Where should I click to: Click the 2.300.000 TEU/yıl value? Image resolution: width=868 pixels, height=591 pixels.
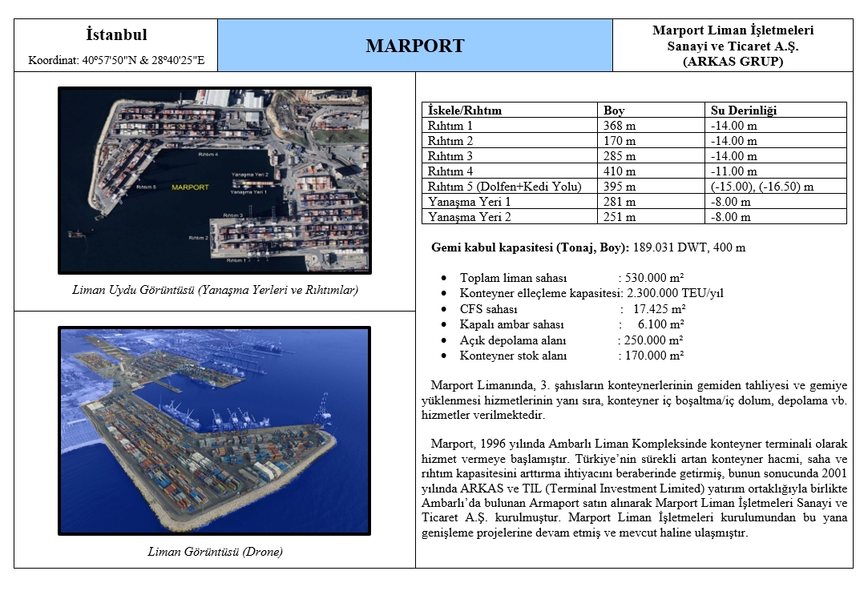click(675, 293)
